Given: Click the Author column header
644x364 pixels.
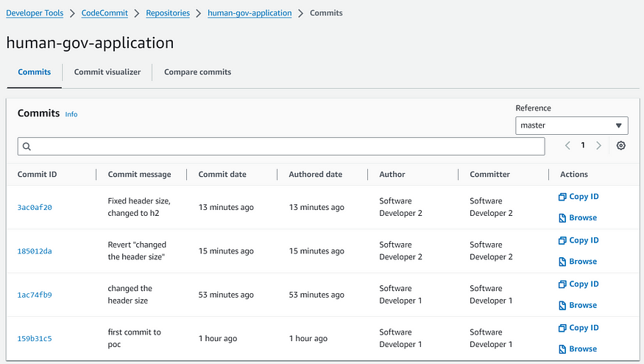Looking at the screenshot, I should coord(392,175).
